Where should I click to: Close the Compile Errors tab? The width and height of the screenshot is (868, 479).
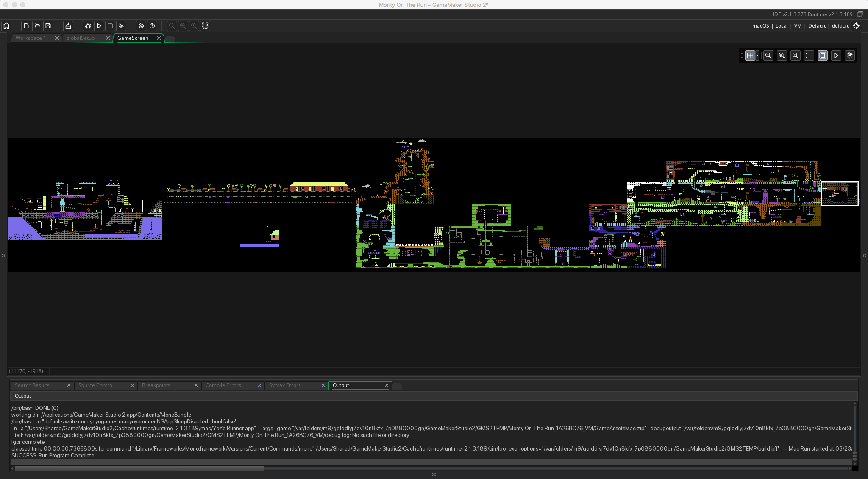[259, 385]
